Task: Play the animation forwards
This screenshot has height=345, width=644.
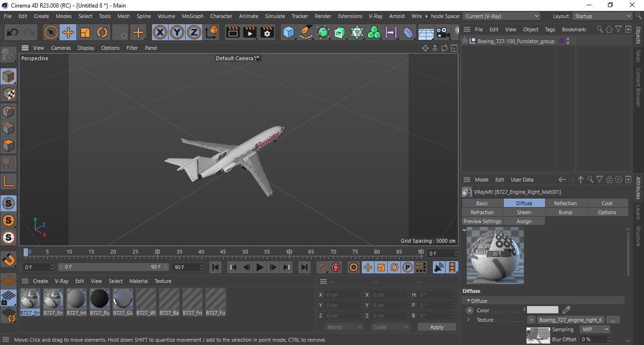Action: click(259, 267)
